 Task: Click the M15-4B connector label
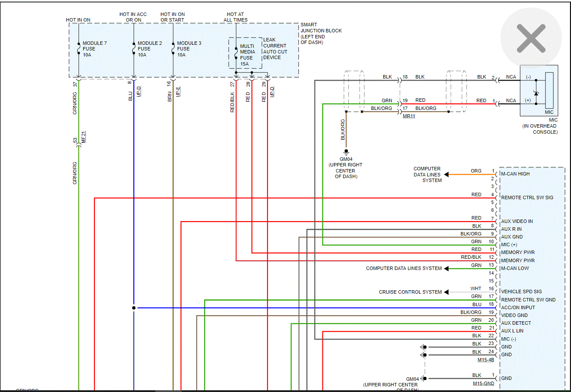[x=486, y=360]
